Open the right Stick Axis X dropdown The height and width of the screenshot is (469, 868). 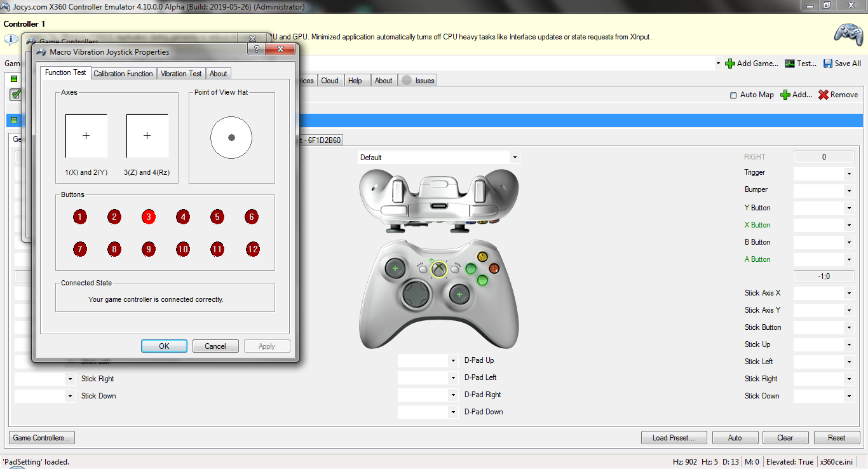[x=848, y=293]
